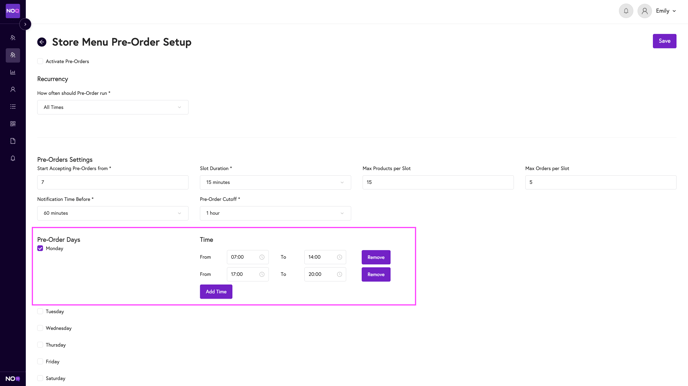Click the clock icon in the 07:00 field
688x386 pixels.
(262, 257)
